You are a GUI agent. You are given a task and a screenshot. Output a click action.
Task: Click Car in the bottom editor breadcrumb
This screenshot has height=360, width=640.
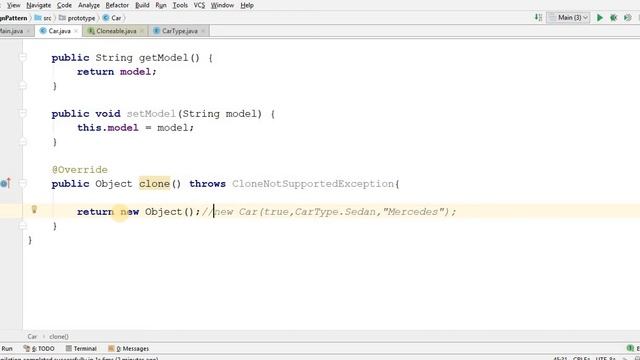32,337
